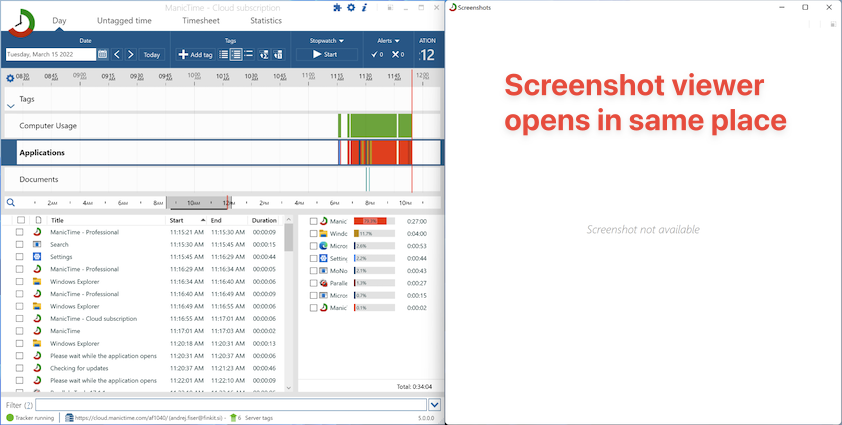Screen dimensions: 842x425
Task: Click the activity list scroll up arrow
Action: click(x=288, y=220)
